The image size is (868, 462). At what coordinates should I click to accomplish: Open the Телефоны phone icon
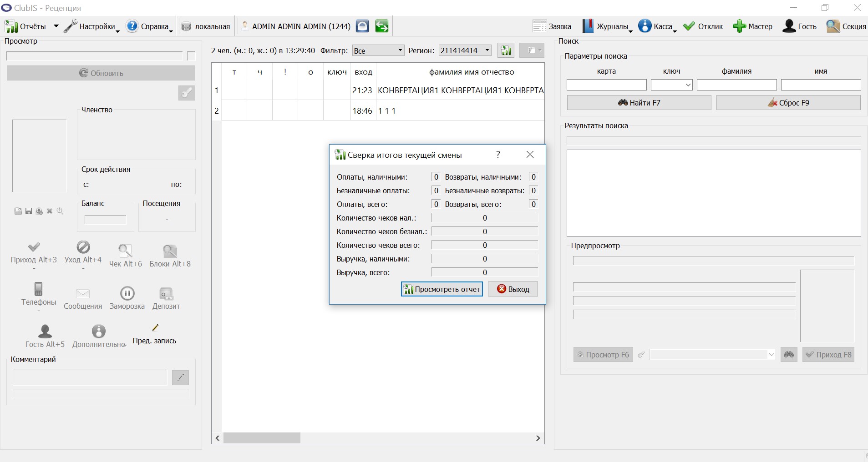click(39, 289)
